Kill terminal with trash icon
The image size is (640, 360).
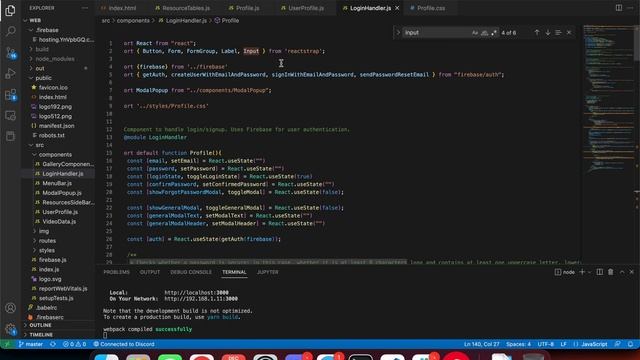611,272
